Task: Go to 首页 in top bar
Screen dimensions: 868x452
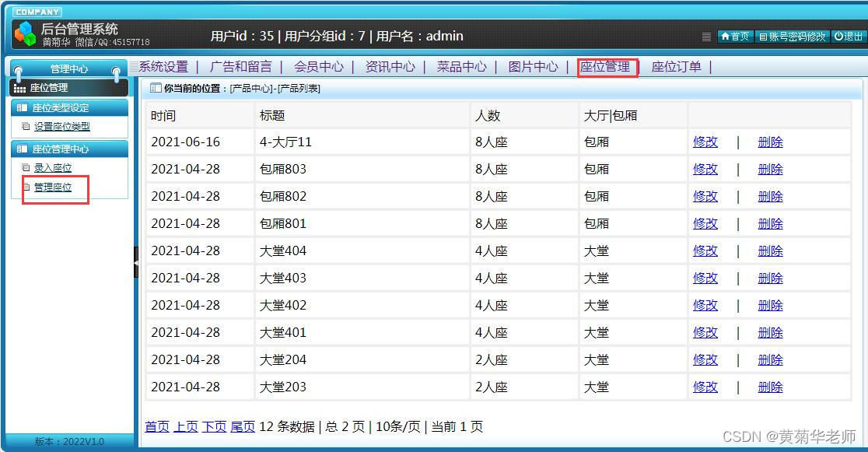Action: pyautogui.click(x=736, y=37)
